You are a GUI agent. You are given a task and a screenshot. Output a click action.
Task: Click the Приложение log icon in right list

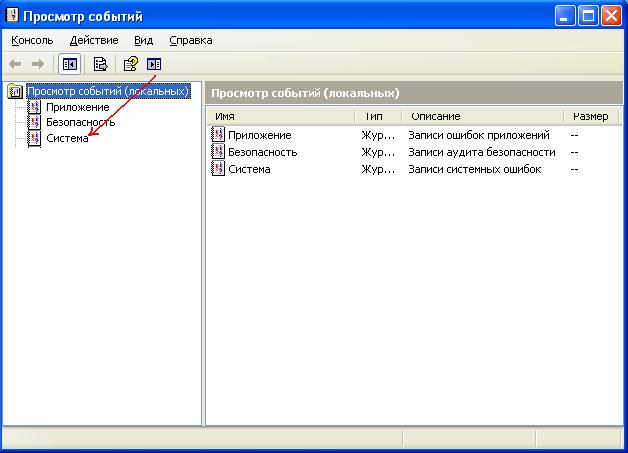tap(219, 135)
